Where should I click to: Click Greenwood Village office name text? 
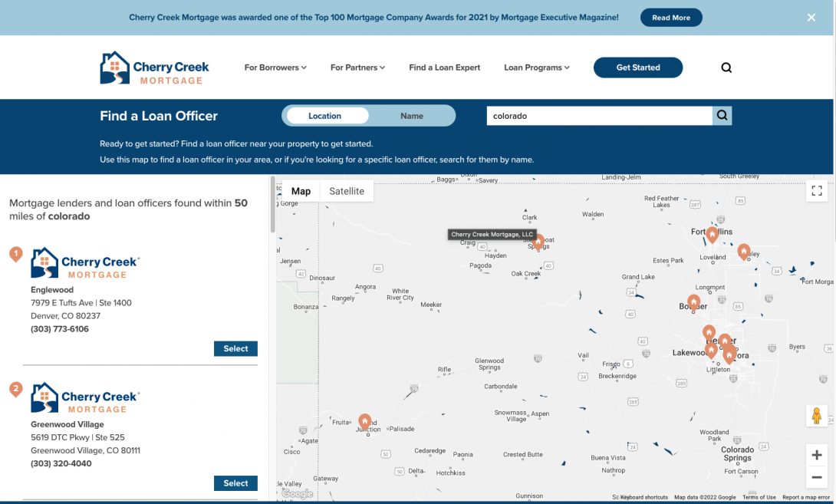tap(67, 424)
